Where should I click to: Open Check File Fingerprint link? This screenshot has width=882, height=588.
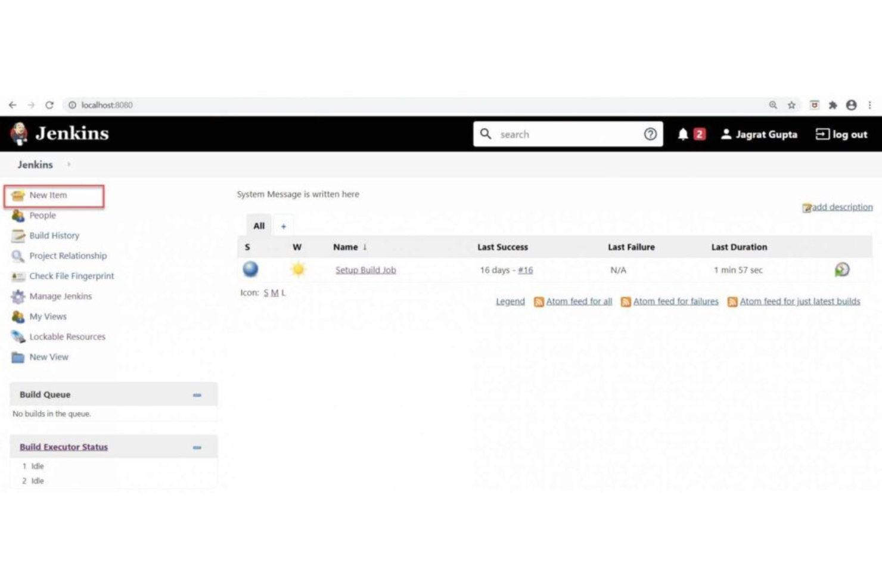pyautogui.click(x=72, y=276)
